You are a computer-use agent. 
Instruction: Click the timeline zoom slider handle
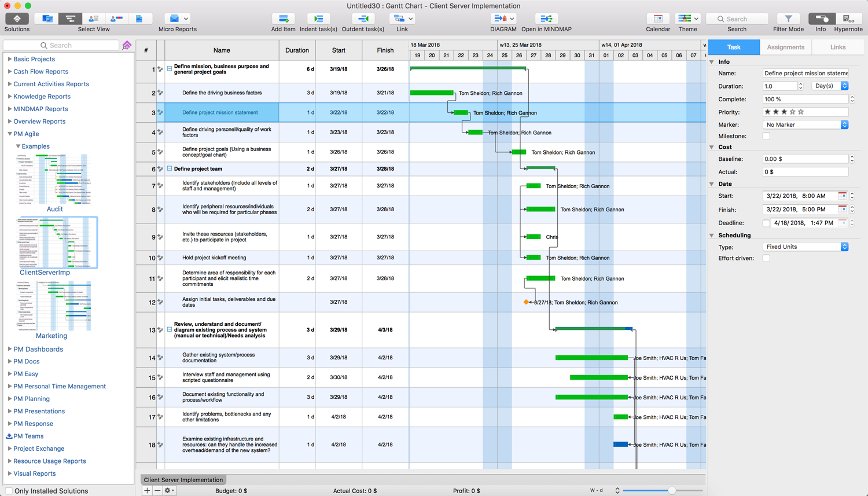tap(672, 491)
